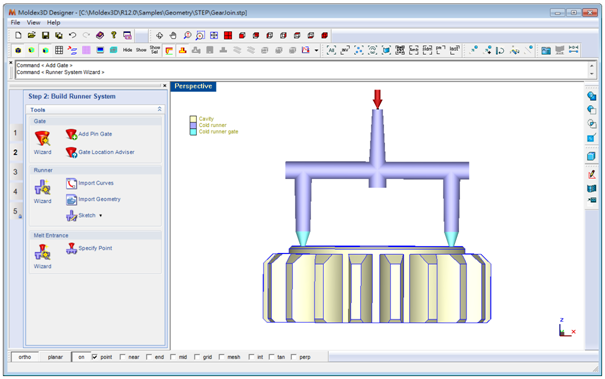Toggle the planar mode button

click(x=55, y=357)
